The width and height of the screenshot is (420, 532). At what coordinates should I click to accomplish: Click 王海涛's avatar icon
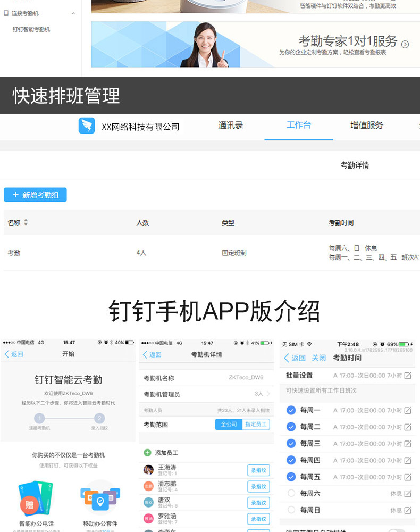148,470
